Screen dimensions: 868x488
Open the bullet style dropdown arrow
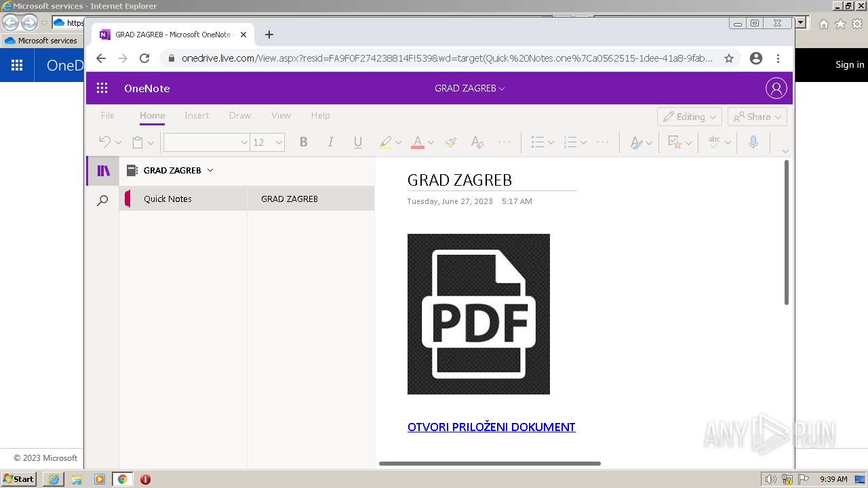pyautogui.click(x=551, y=142)
